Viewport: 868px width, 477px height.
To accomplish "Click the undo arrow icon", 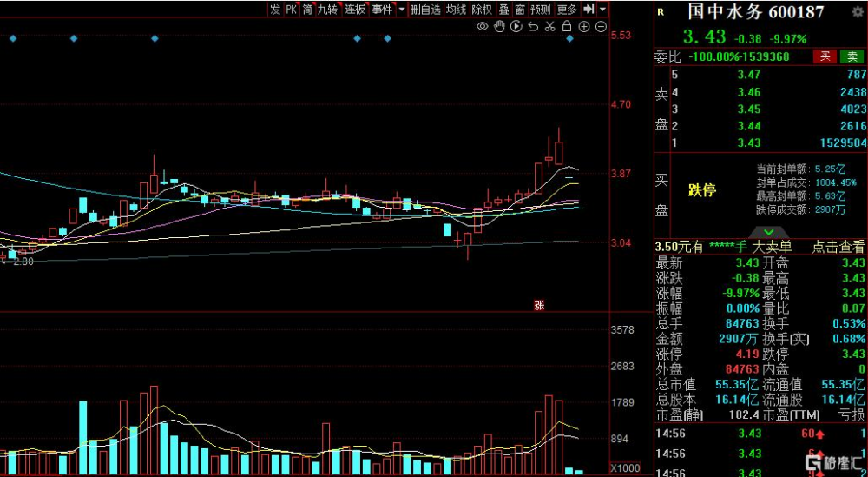I will [533, 26].
